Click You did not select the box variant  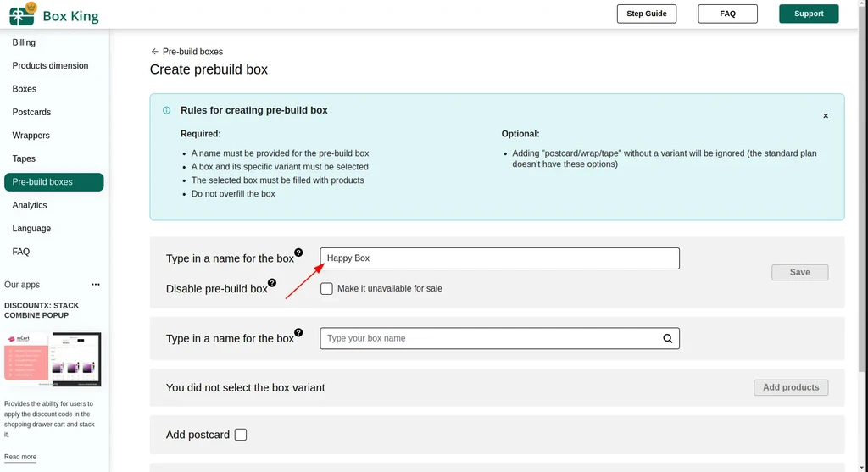coord(245,388)
